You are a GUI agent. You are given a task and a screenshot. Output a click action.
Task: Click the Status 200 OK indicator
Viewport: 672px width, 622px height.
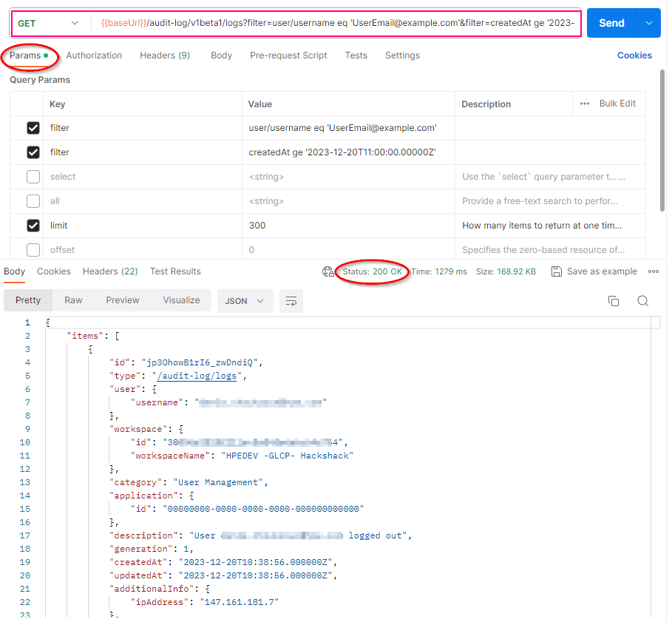click(372, 271)
